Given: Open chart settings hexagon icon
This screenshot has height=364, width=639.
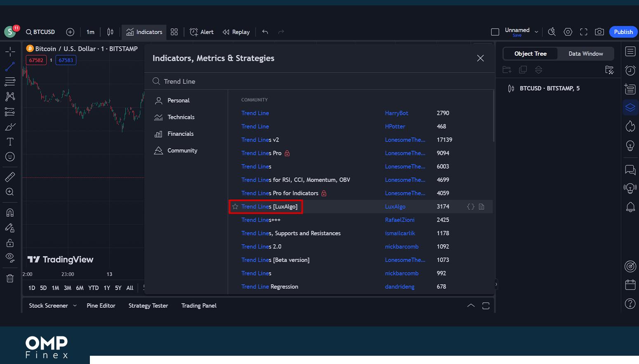Looking at the screenshot, I should (568, 32).
